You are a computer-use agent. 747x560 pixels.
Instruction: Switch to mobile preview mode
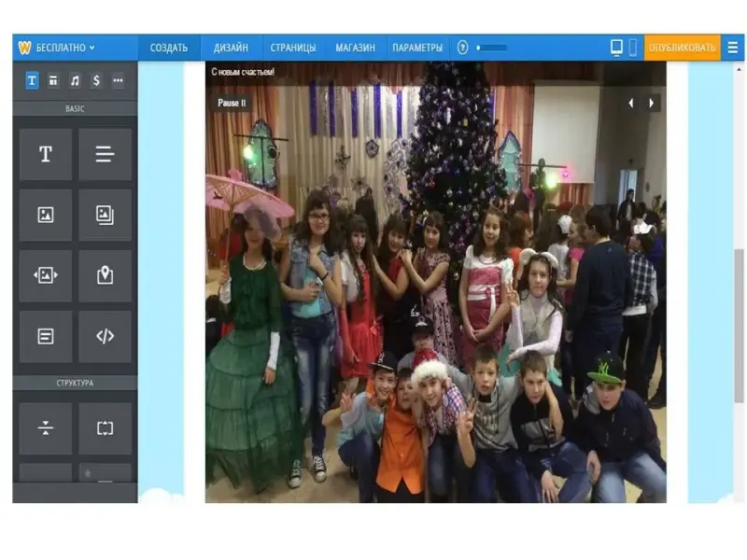click(632, 48)
